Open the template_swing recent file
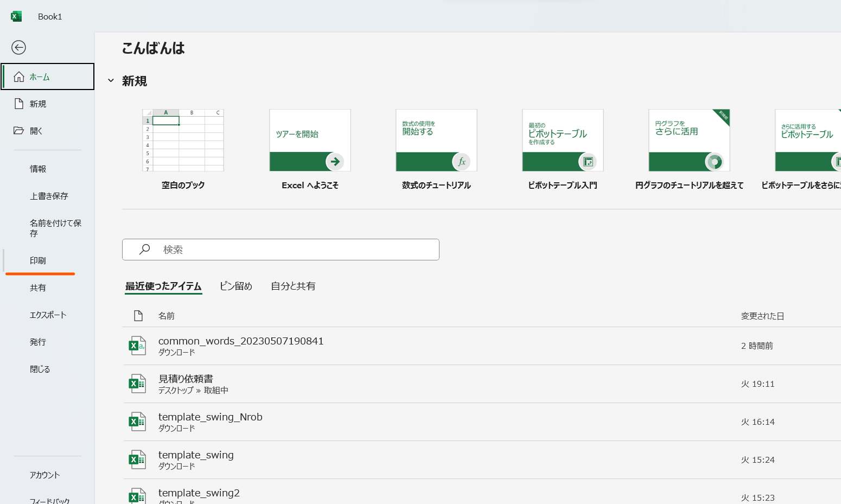 196,455
